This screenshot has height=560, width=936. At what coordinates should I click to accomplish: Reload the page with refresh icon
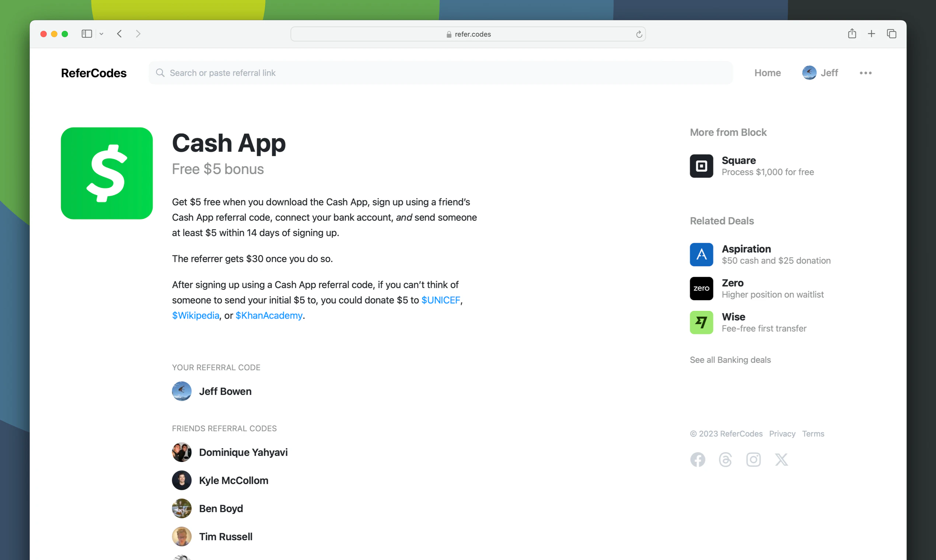[639, 34]
